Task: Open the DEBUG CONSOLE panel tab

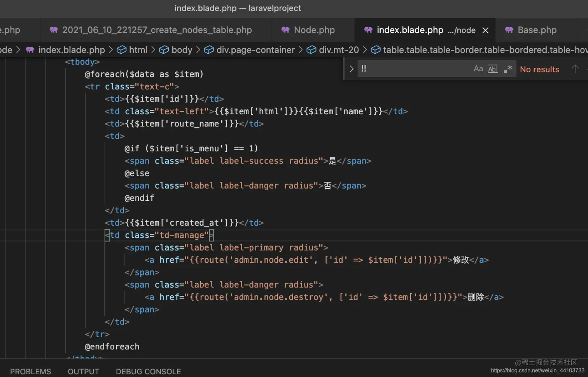Action: [148, 372]
